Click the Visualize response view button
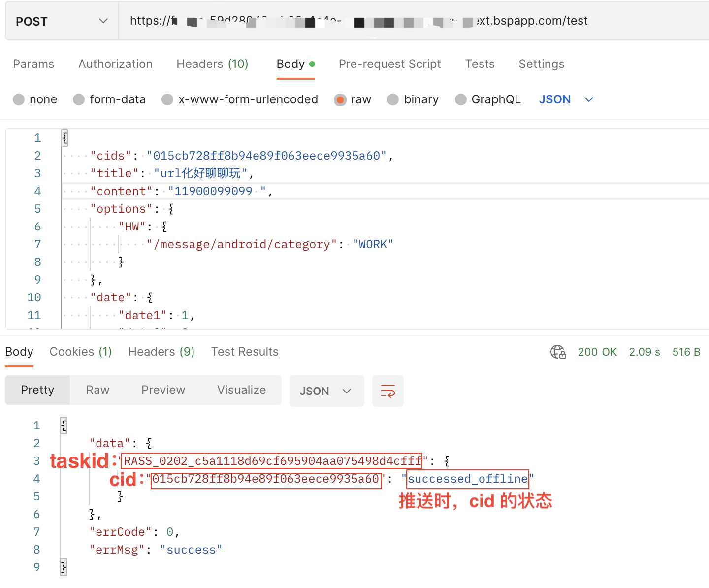 click(241, 390)
